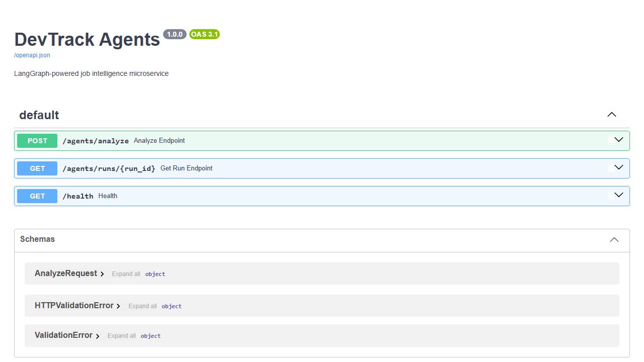Click the /health path text
The image size is (644, 362).
point(78,196)
